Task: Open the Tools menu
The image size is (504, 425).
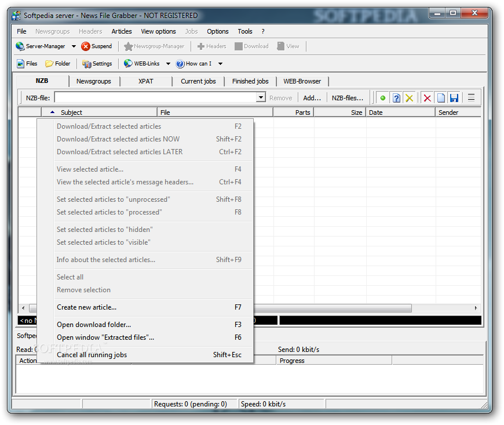Action: point(245,31)
